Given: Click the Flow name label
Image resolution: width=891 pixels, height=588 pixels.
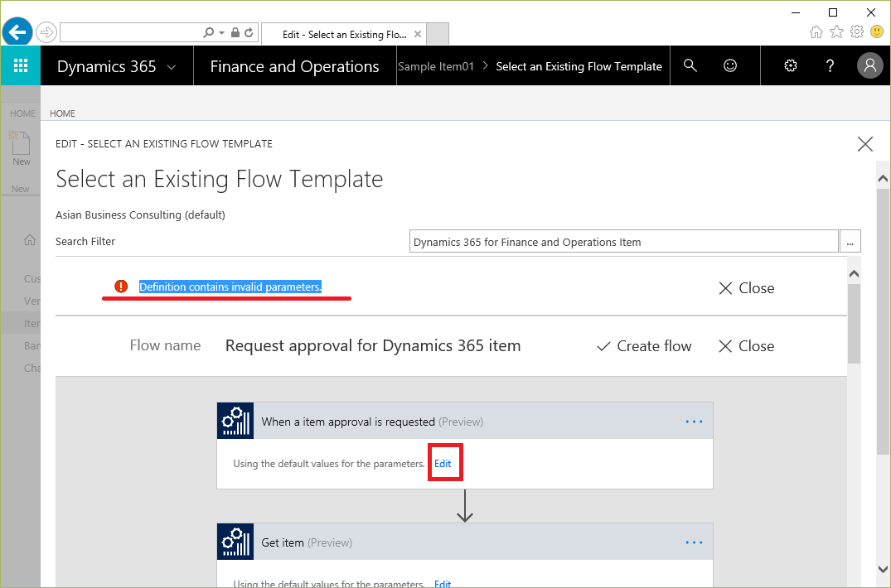Looking at the screenshot, I should point(165,345).
